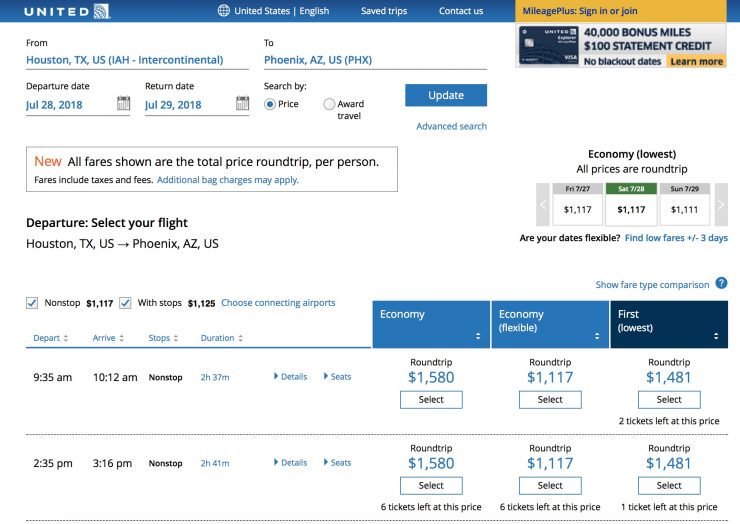Image resolution: width=740 pixels, height=524 pixels.
Task: Open the Choose connecting airports link
Action: tap(278, 303)
